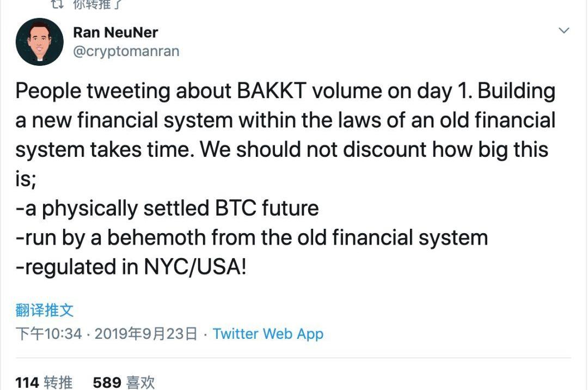View the 114 retweets number
Image resolution: width=588 pixels, height=390 pixels.
(x=27, y=382)
